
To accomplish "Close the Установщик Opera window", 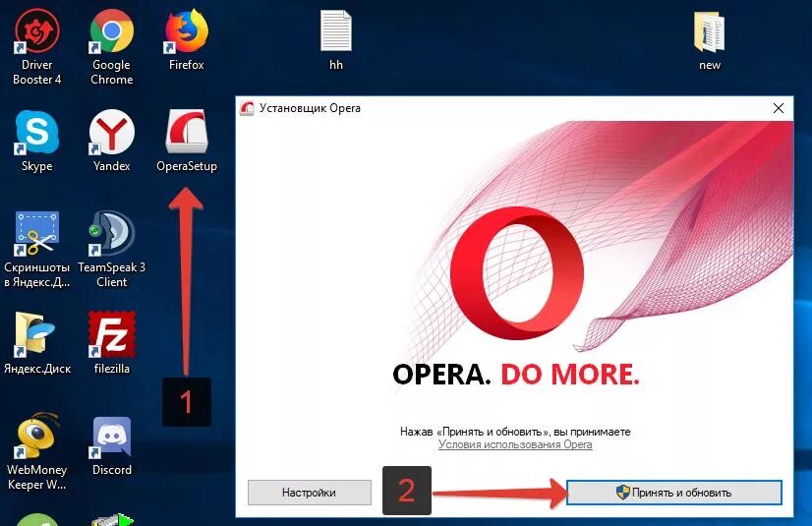I will (x=779, y=108).
